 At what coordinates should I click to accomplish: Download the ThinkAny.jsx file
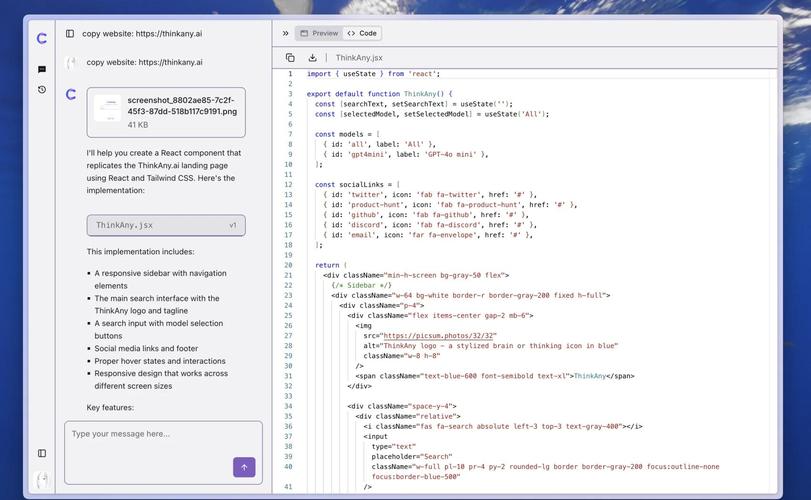312,58
